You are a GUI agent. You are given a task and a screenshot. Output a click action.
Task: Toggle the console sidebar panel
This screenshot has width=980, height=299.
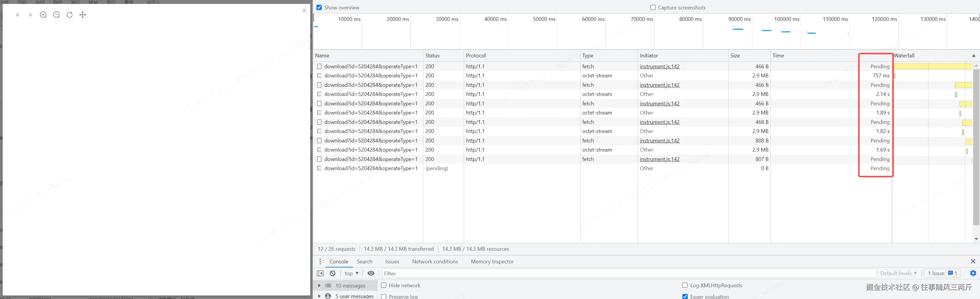pos(320,273)
